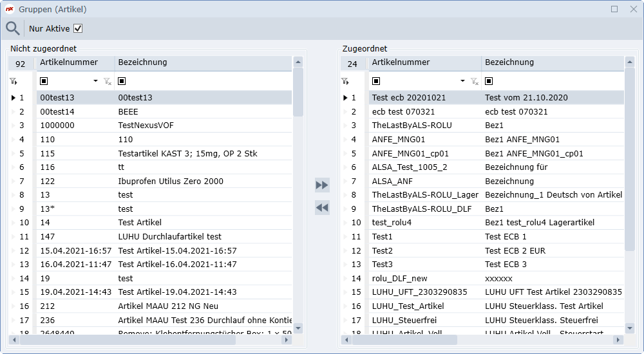
Task: Click row expander arrow for 00test14
Action: point(13,112)
